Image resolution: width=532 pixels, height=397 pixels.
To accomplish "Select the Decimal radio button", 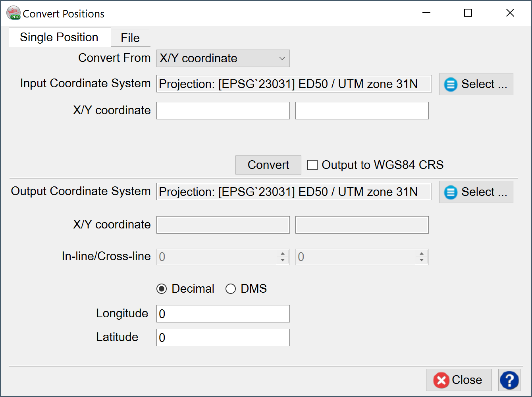I will click(162, 289).
